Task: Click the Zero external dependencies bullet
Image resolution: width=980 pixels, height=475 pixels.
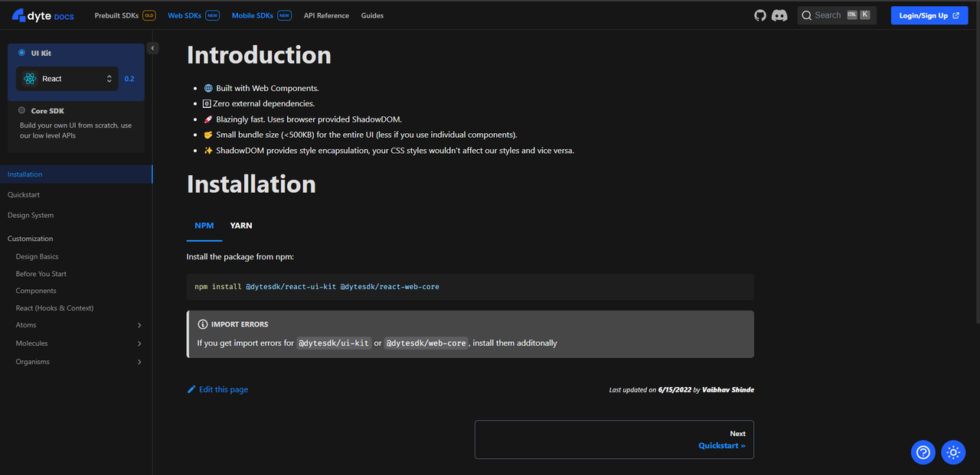Action: point(259,103)
